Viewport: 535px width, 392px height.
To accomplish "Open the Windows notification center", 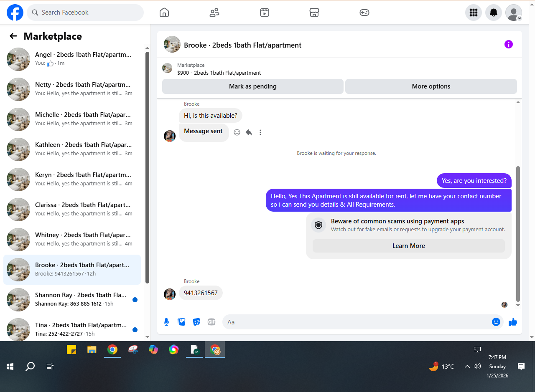I will (x=521, y=367).
